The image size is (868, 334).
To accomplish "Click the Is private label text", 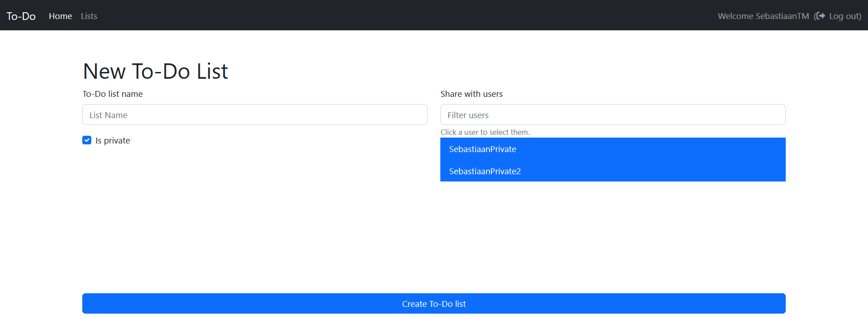I will tap(113, 140).
